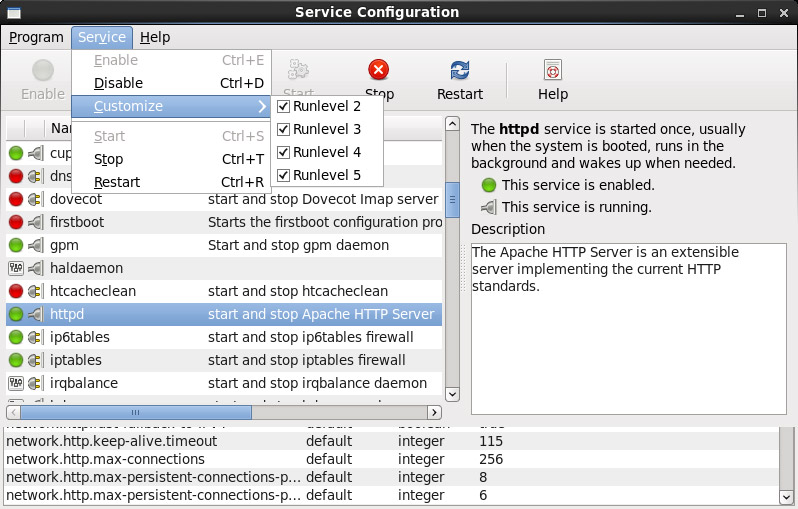
Task: Click the Stop toolbar icon
Action: 379,70
